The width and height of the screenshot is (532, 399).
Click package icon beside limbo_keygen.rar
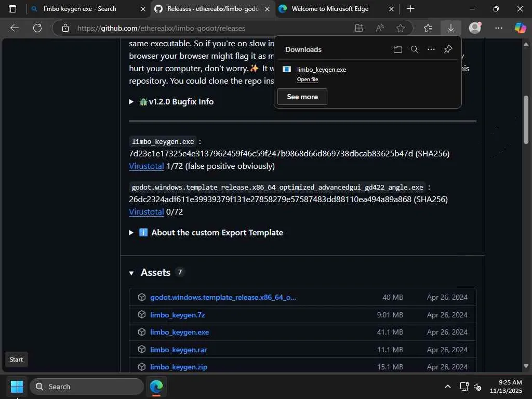tap(142, 349)
